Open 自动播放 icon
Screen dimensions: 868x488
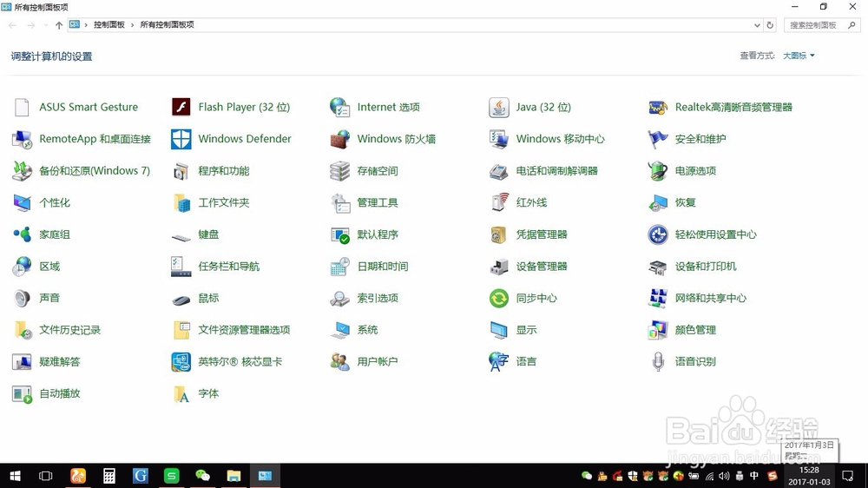[x=23, y=394]
